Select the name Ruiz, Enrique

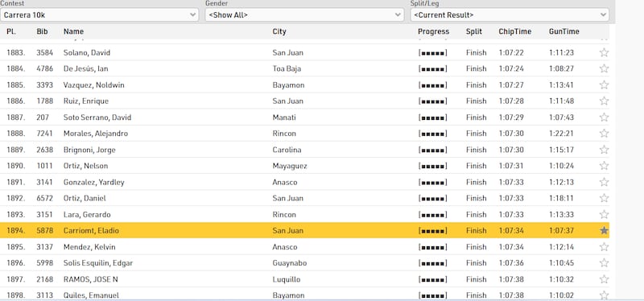tap(86, 101)
